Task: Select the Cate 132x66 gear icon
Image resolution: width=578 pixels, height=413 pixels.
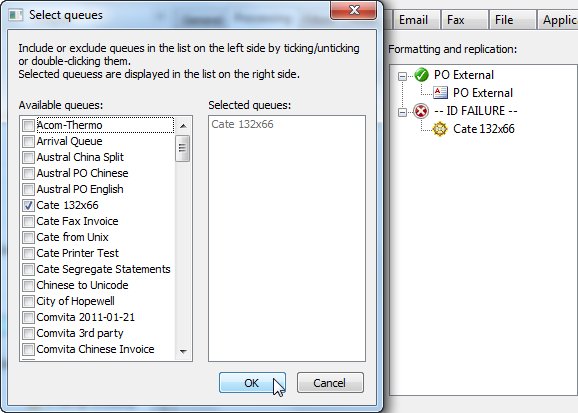Action: 440,129
